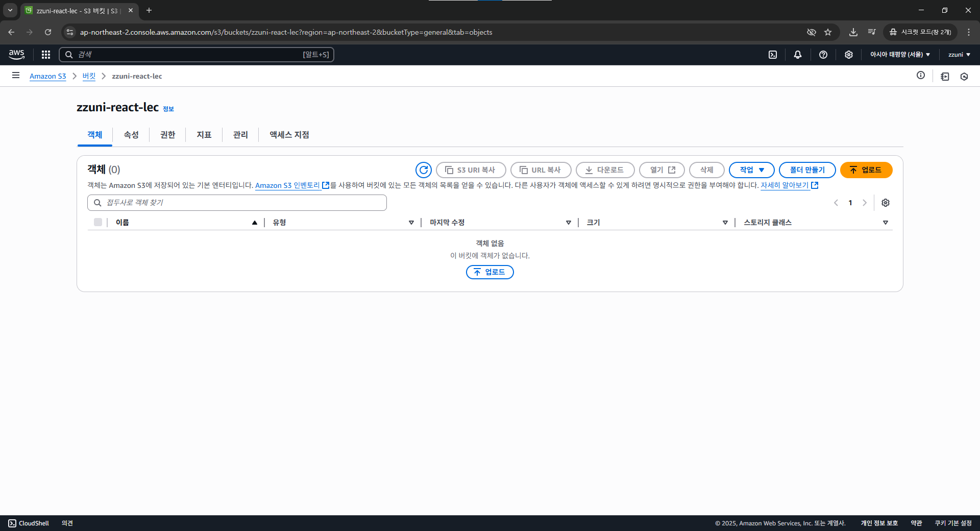Open the AWS home logo
Viewport: 980px width, 531px height.
coord(16,55)
